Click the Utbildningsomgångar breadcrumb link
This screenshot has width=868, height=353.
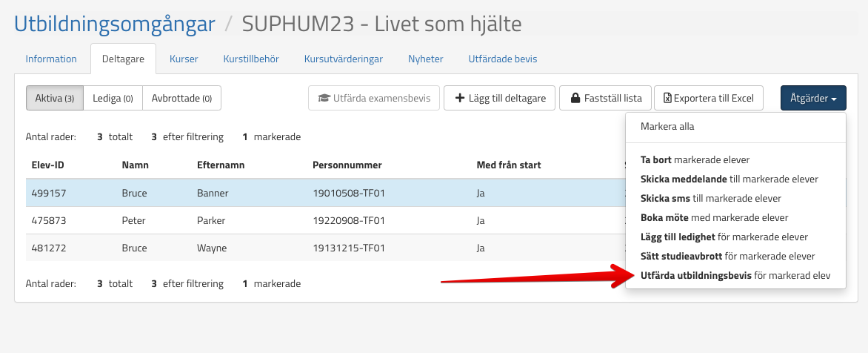[x=115, y=24]
